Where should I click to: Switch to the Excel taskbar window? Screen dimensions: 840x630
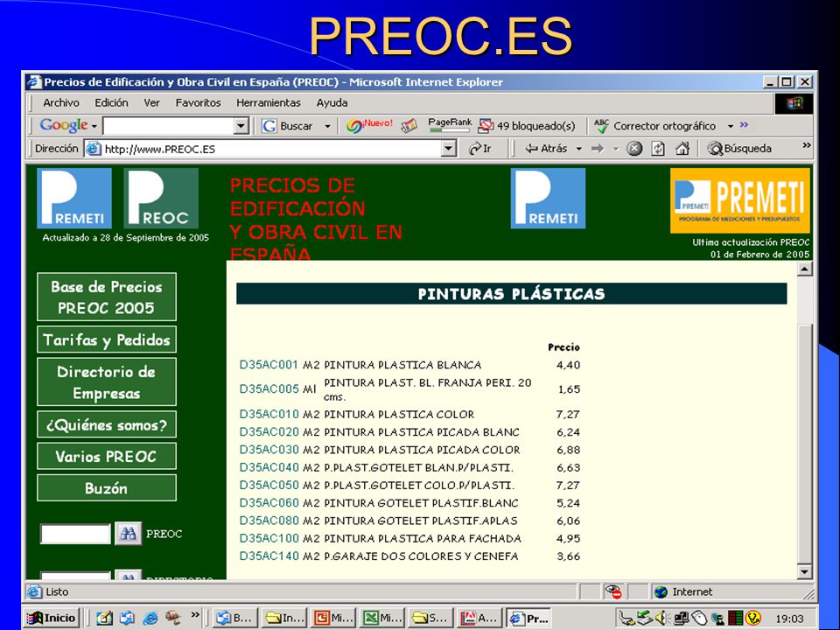point(382,618)
